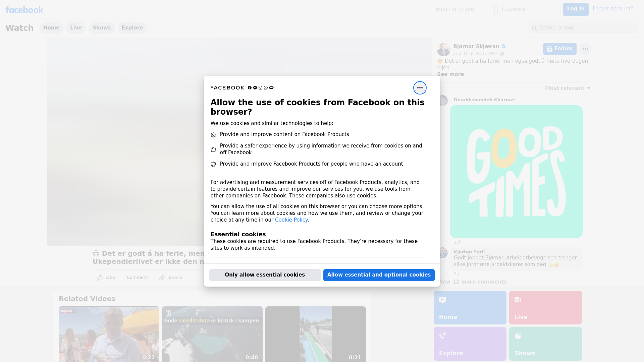This screenshot has width=644, height=362.
Task: Expand post text with See more
Action: [450, 74]
